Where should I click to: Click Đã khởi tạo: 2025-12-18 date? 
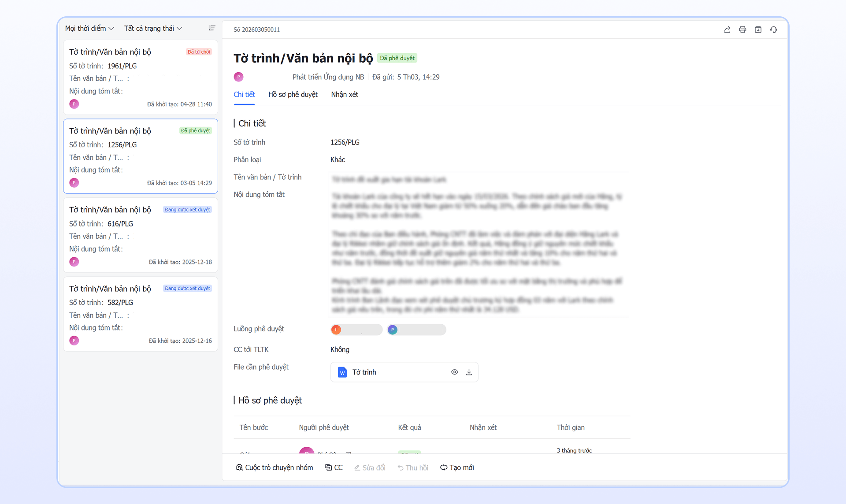tap(180, 262)
